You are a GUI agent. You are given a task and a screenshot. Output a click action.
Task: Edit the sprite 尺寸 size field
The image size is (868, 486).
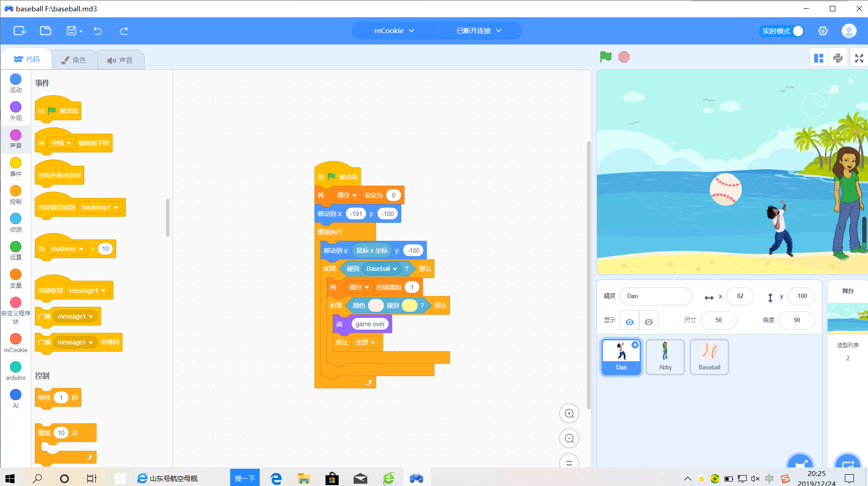[718, 320]
